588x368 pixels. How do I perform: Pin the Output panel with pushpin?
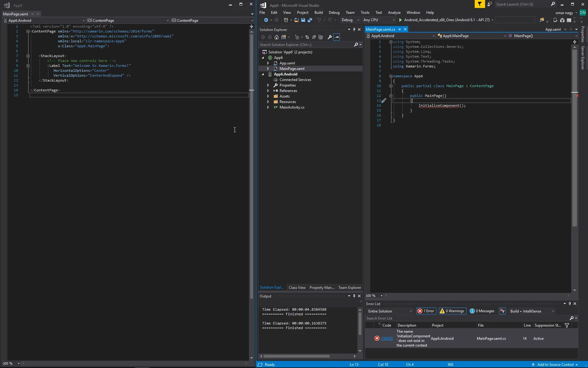coord(354,296)
